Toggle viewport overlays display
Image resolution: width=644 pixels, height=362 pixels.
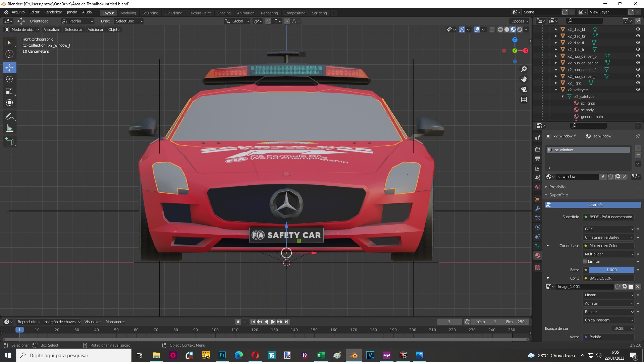(477, 29)
